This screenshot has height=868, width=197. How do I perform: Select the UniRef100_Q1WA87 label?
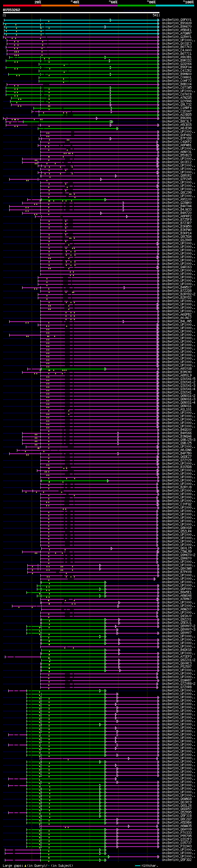[x=176, y=680]
